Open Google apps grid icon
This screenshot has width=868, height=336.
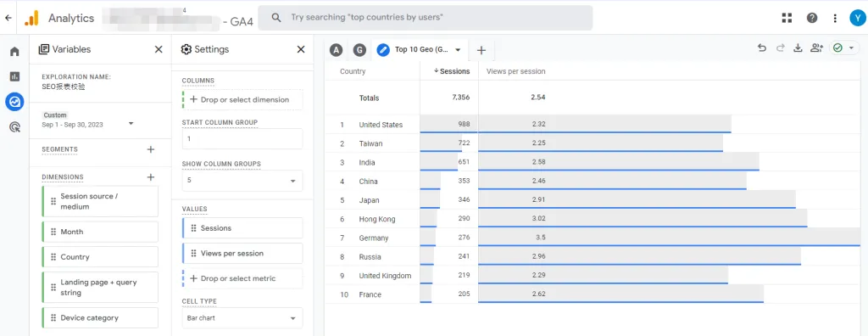tap(787, 18)
